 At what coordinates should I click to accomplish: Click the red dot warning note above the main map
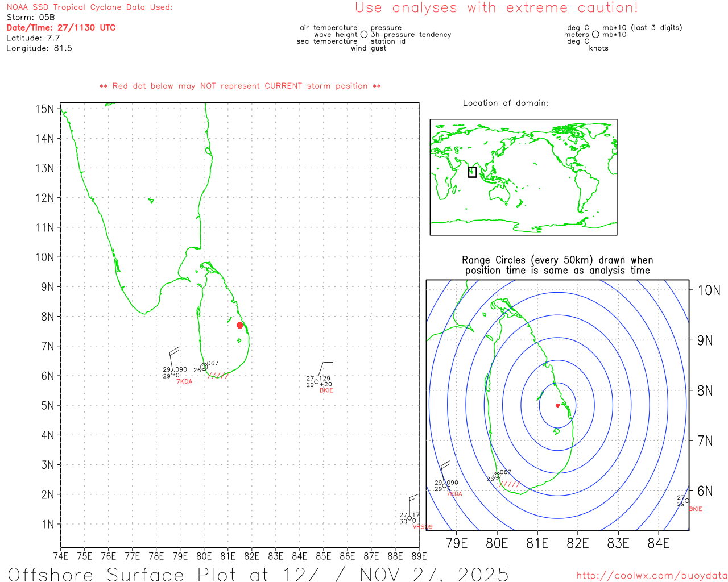240,86
